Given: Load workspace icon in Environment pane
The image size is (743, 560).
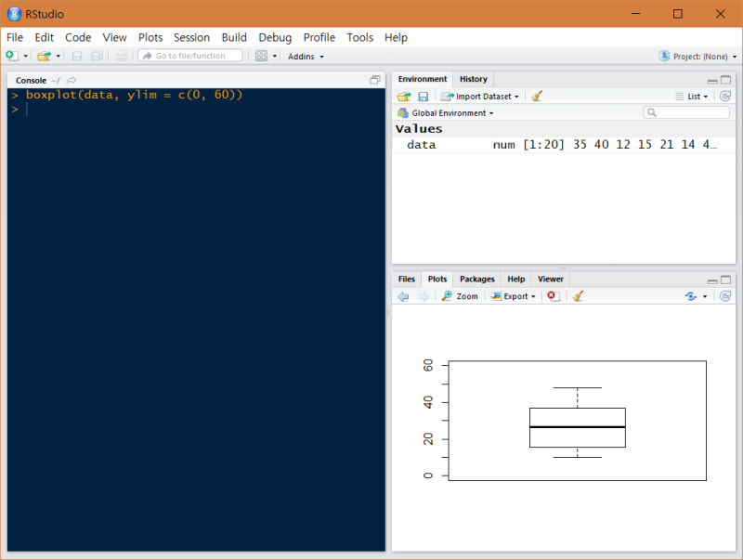Looking at the screenshot, I should [x=404, y=96].
